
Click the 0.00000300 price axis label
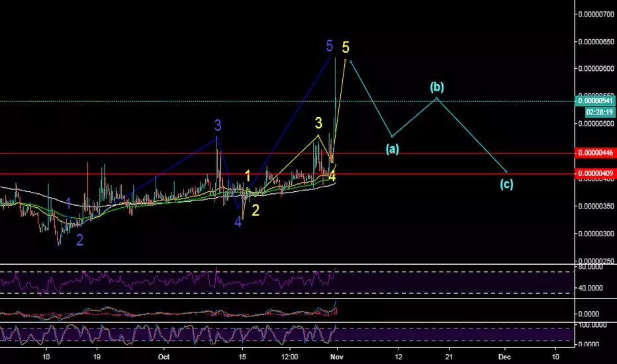point(596,234)
